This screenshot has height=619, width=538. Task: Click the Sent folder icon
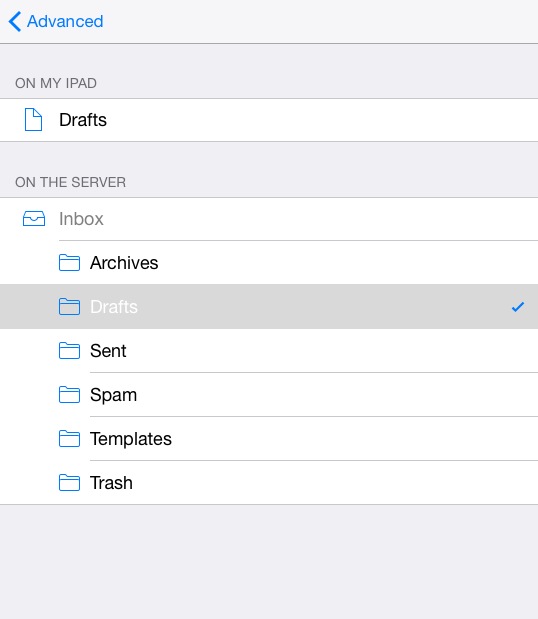pyautogui.click(x=69, y=351)
